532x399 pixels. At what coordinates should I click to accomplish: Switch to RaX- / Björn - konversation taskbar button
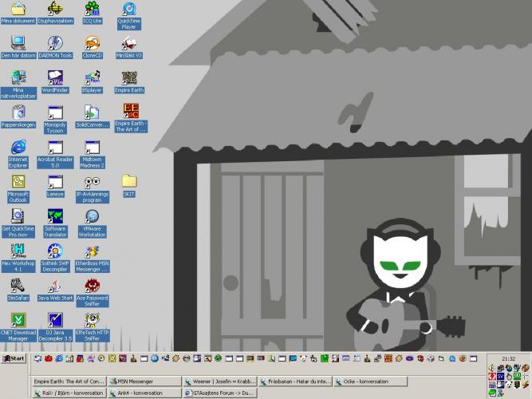coord(69,393)
